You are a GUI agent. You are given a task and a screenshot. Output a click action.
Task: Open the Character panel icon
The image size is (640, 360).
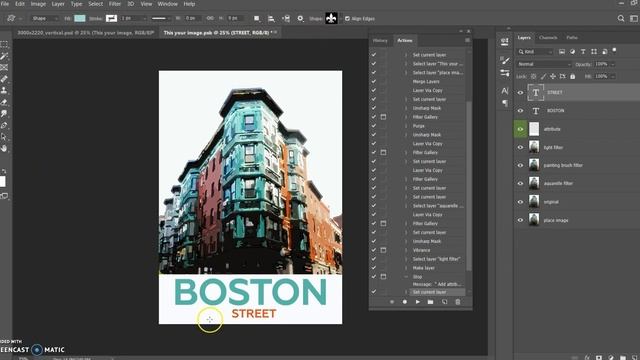[505, 91]
